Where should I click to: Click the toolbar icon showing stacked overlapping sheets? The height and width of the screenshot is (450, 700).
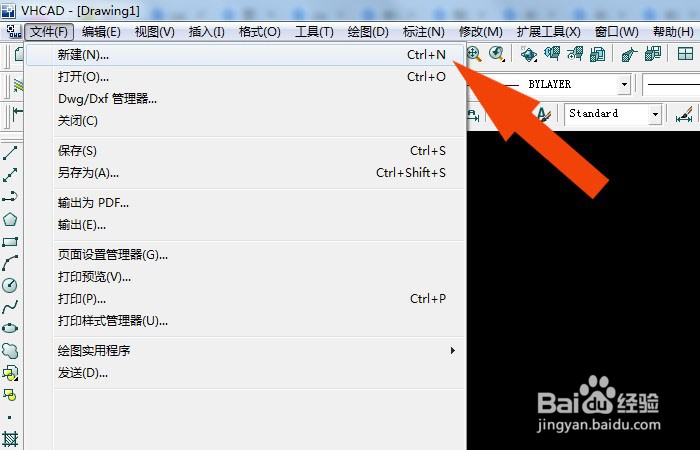click(597, 54)
